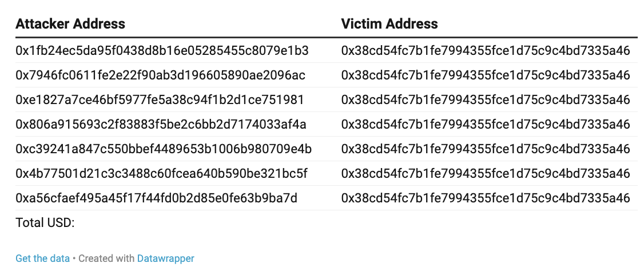The width and height of the screenshot is (644, 271).
Task: Select attacker address starting with 0x806a9156
Action: click(161, 125)
